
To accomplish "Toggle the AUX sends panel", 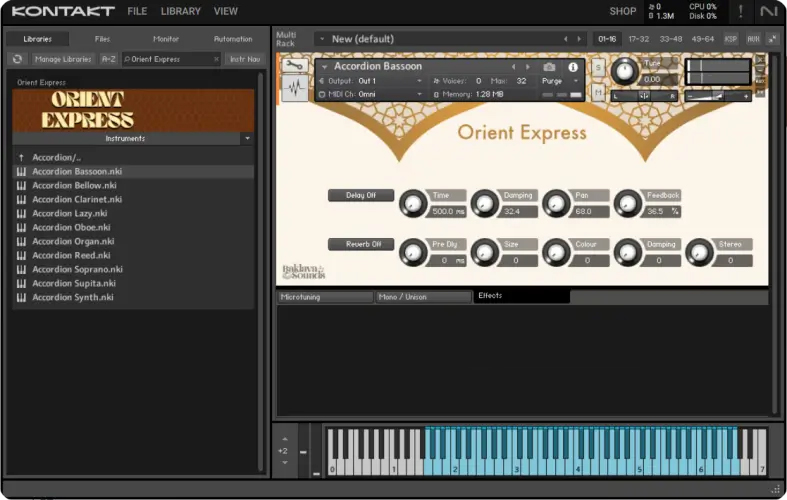I will click(x=753, y=39).
